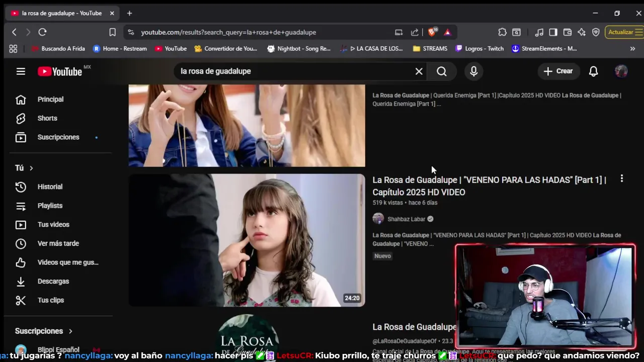644x362 pixels.
Task: Click the share icon in address bar
Action: point(415,32)
